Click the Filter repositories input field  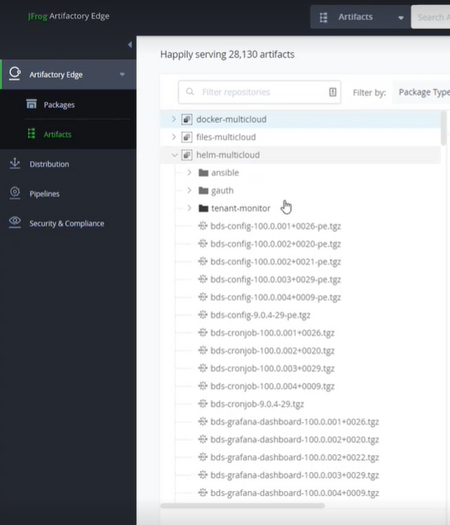pos(259,92)
